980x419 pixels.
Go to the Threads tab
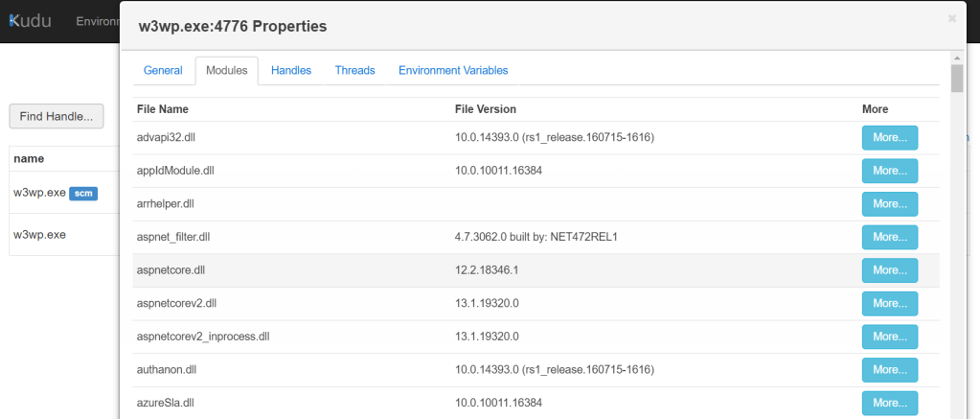point(354,71)
